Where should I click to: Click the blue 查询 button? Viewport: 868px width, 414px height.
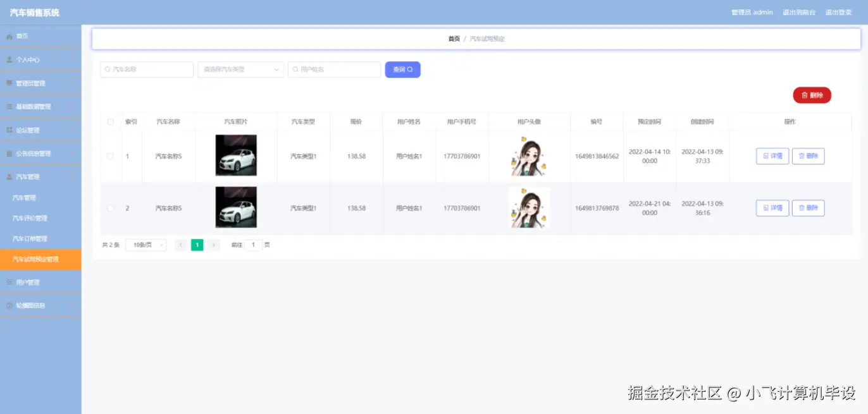tap(403, 70)
